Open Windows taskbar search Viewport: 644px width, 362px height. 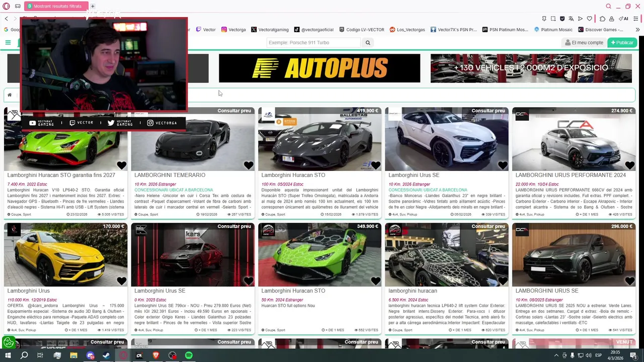pos(24,355)
